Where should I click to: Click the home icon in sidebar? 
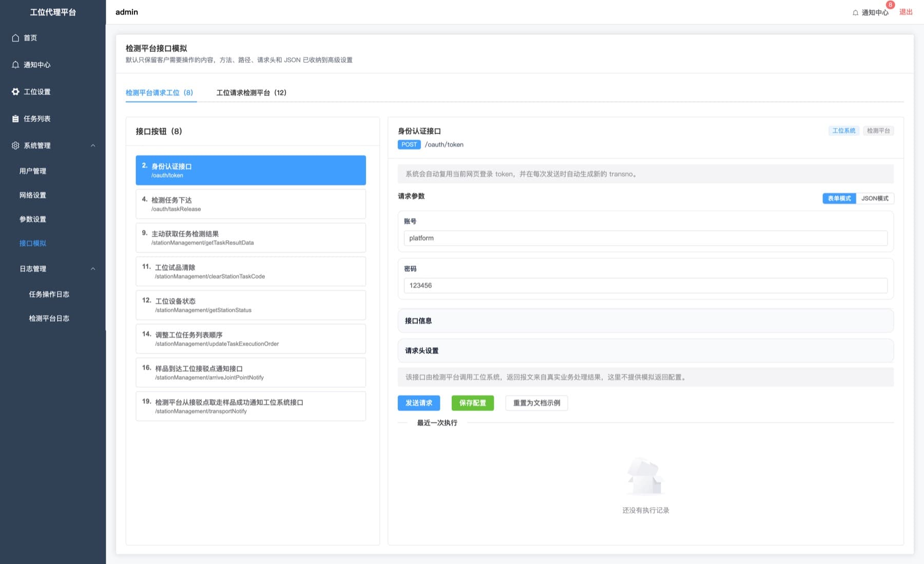pos(15,38)
